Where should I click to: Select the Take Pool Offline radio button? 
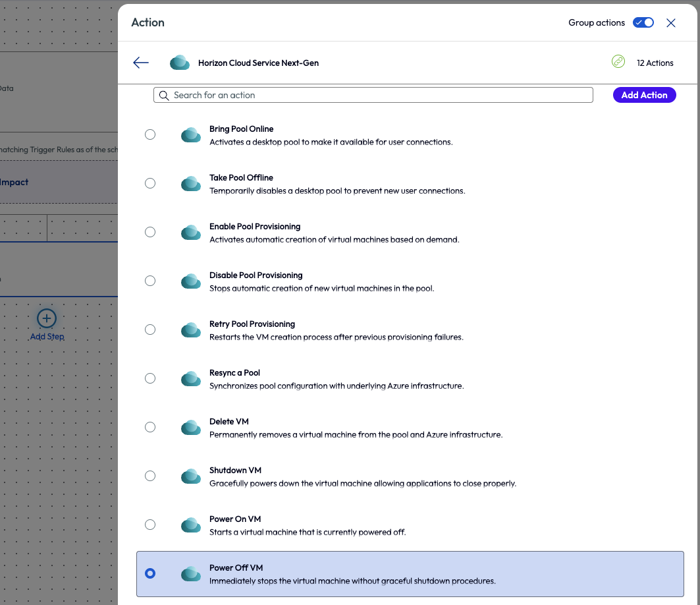150,183
